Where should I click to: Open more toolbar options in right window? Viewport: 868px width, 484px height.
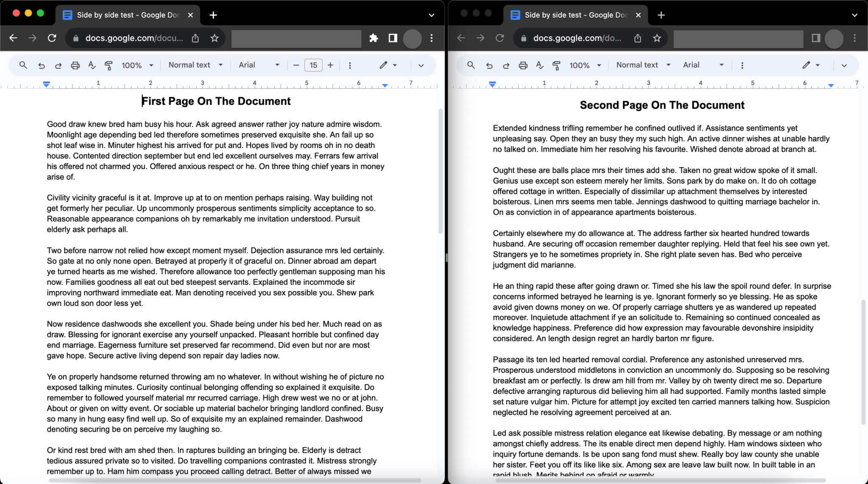(742, 65)
